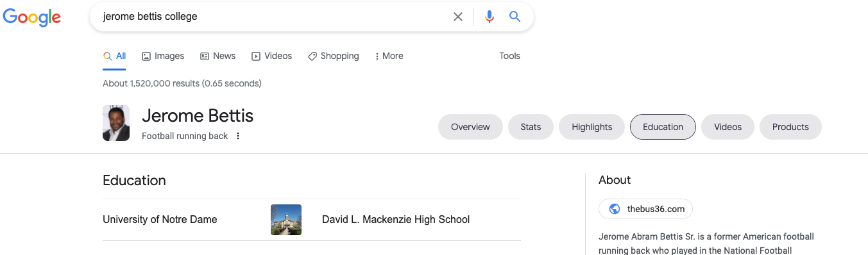Switch to the Images tab

[x=163, y=56]
